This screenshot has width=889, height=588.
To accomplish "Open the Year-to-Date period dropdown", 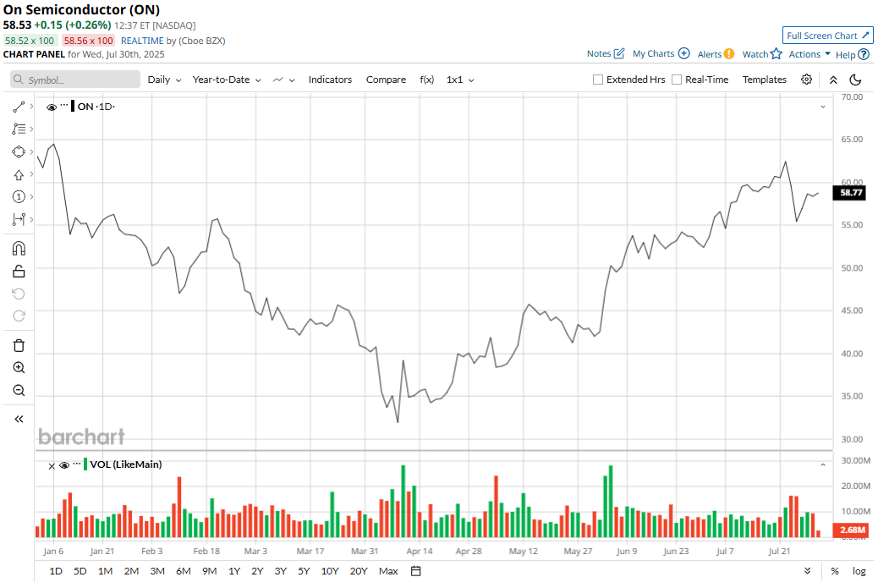I will (x=227, y=80).
